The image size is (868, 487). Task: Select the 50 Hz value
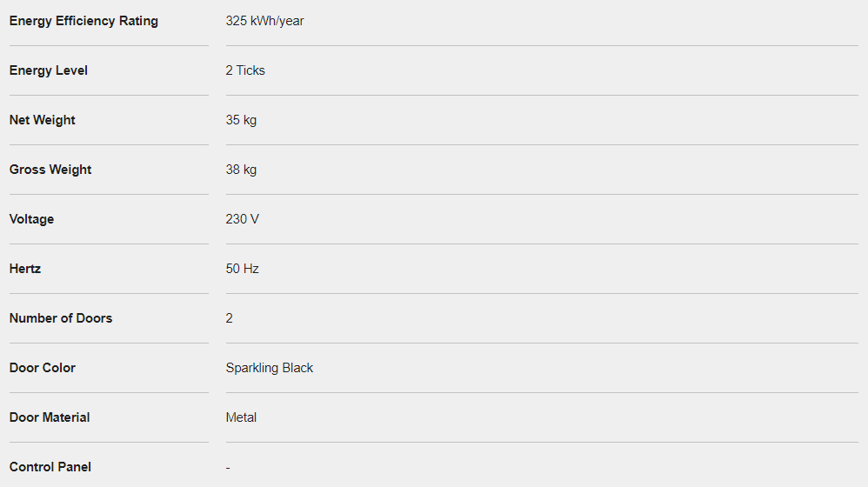point(242,269)
